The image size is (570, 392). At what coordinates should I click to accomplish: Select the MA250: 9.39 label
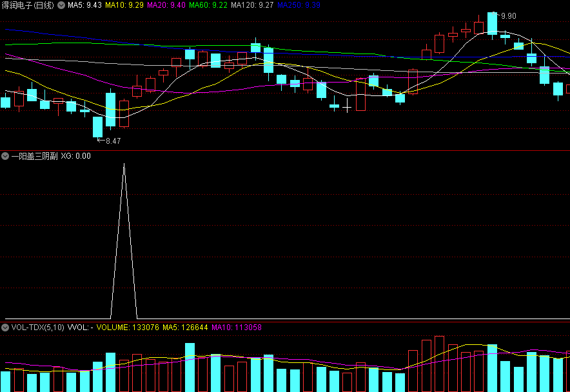[x=299, y=5]
